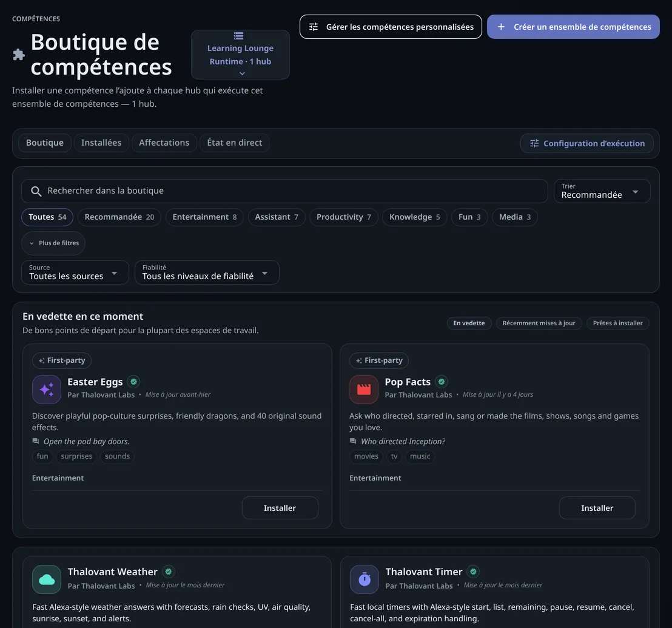Click the music tag

pyautogui.click(x=420, y=456)
